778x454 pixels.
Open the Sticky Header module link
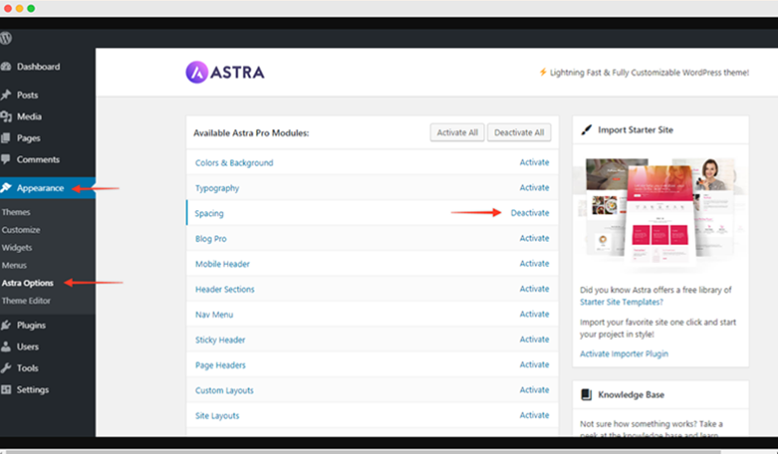click(220, 340)
